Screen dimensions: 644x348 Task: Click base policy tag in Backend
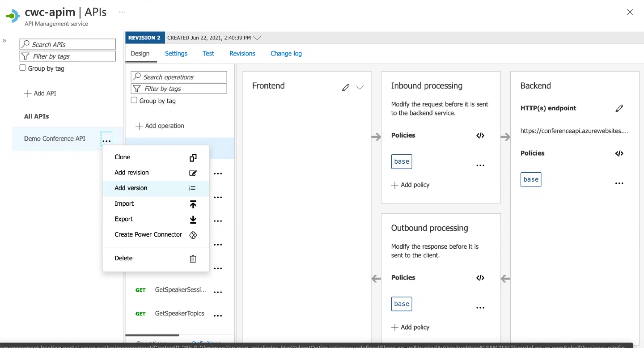(531, 179)
